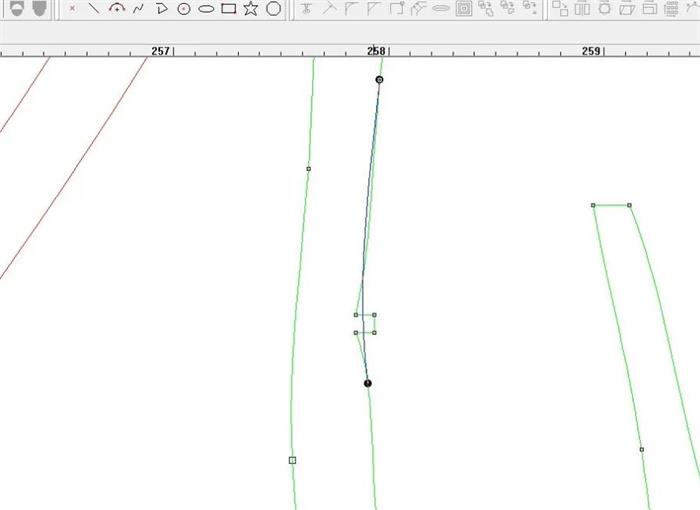Select the Star shape tool

coord(251,8)
